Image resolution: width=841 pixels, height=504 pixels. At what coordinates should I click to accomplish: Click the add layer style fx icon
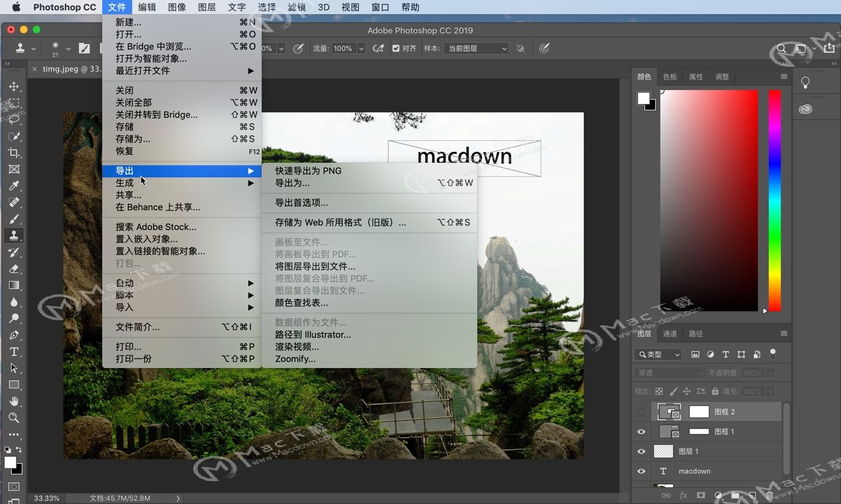click(683, 495)
